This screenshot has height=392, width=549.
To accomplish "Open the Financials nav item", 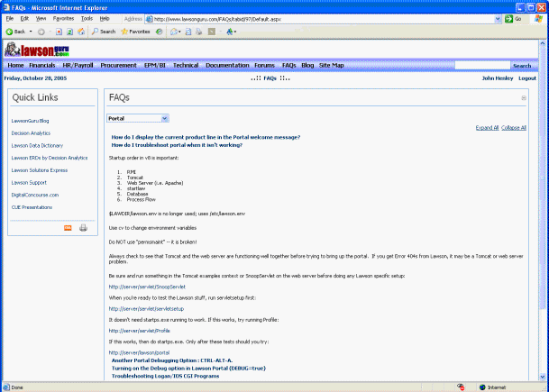I will coord(42,66).
